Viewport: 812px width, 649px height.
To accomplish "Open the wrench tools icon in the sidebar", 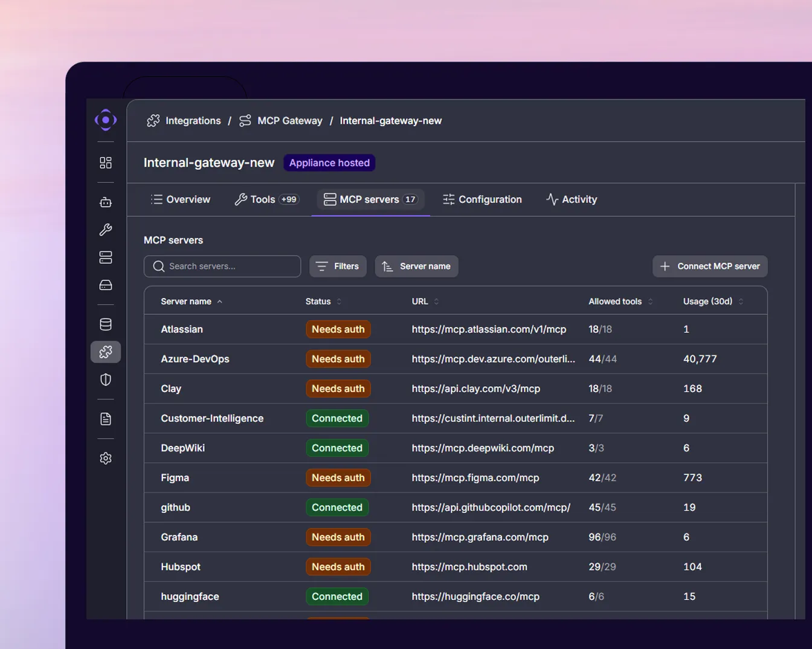I will [106, 230].
